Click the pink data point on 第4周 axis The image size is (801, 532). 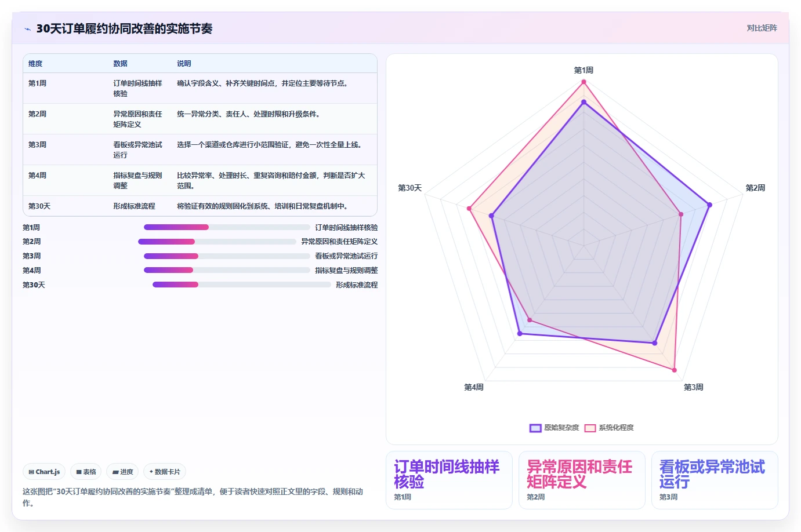click(x=530, y=320)
